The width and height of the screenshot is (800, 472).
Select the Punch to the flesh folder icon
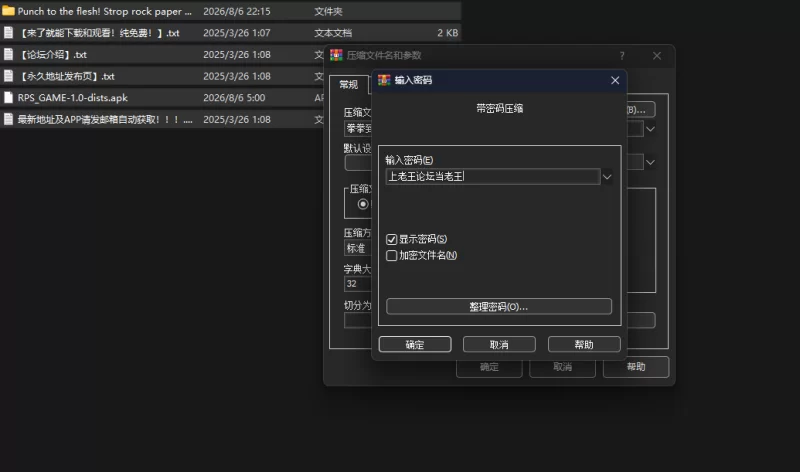8,11
